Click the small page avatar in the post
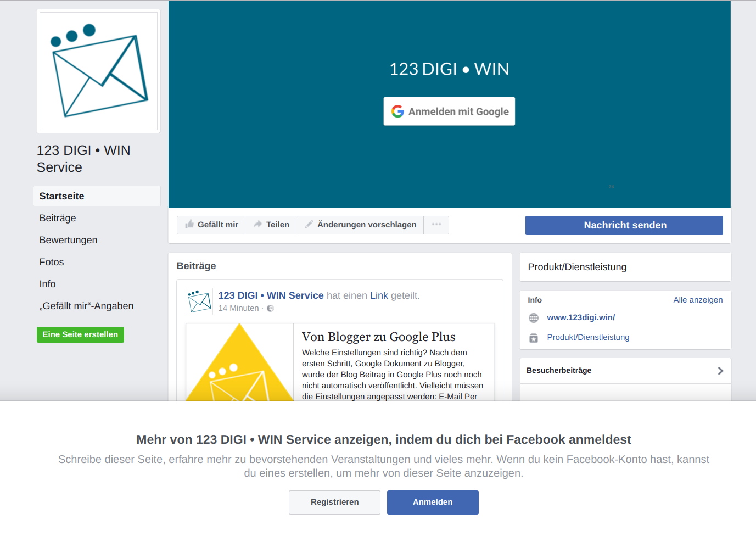The image size is (756, 536). tap(199, 302)
